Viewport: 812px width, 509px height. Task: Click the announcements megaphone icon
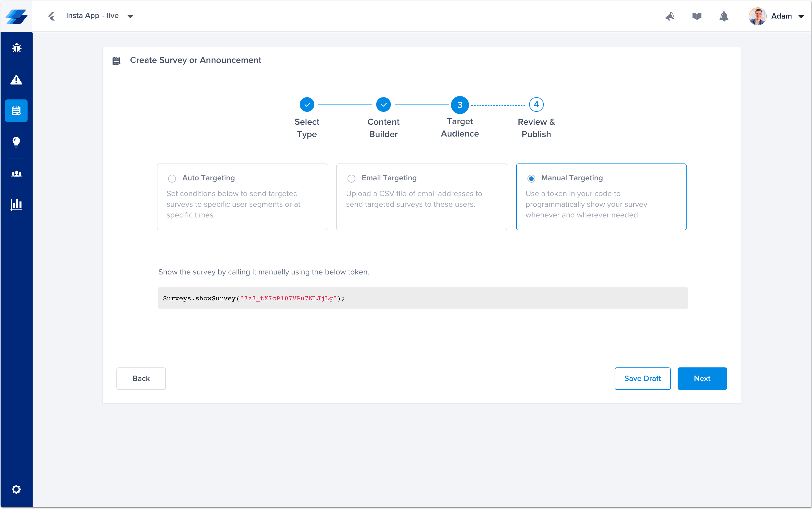click(x=670, y=16)
